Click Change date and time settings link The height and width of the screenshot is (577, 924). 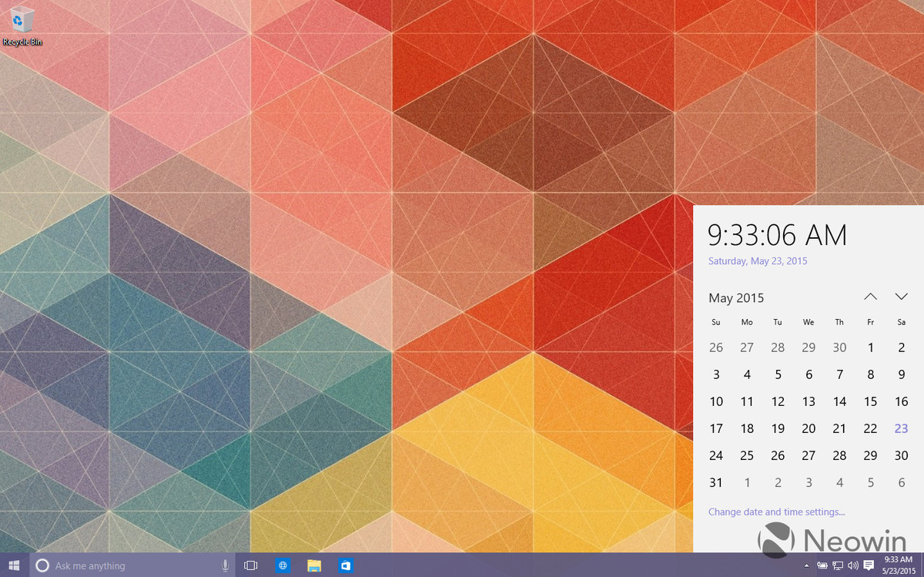(x=776, y=512)
